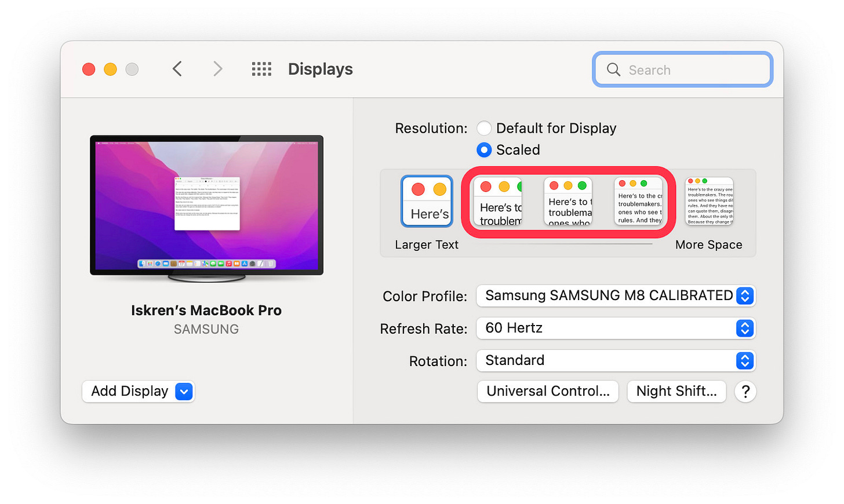
Task: Open the Rotation dropdown
Action: (x=616, y=360)
